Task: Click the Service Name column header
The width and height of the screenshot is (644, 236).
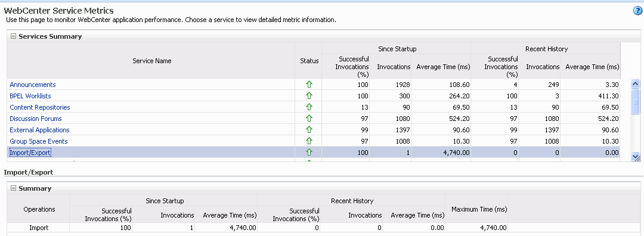Action: [152, 61]
